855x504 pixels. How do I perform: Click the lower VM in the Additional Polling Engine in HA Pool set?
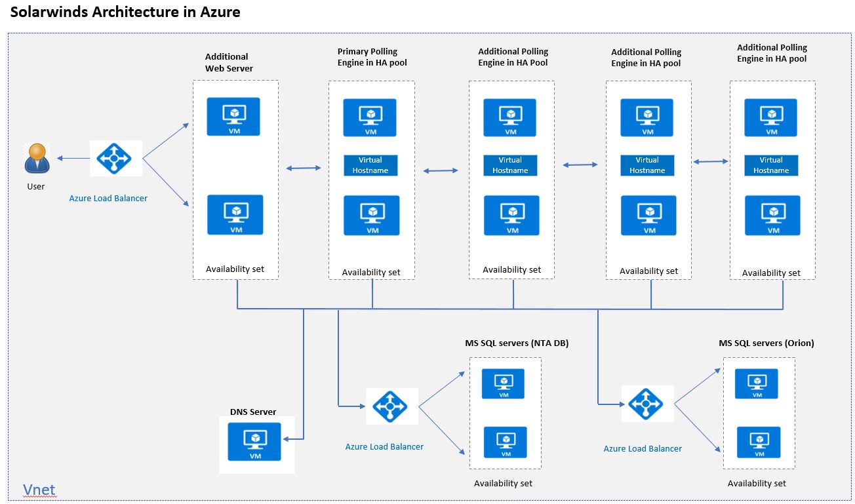coord(511,216)
